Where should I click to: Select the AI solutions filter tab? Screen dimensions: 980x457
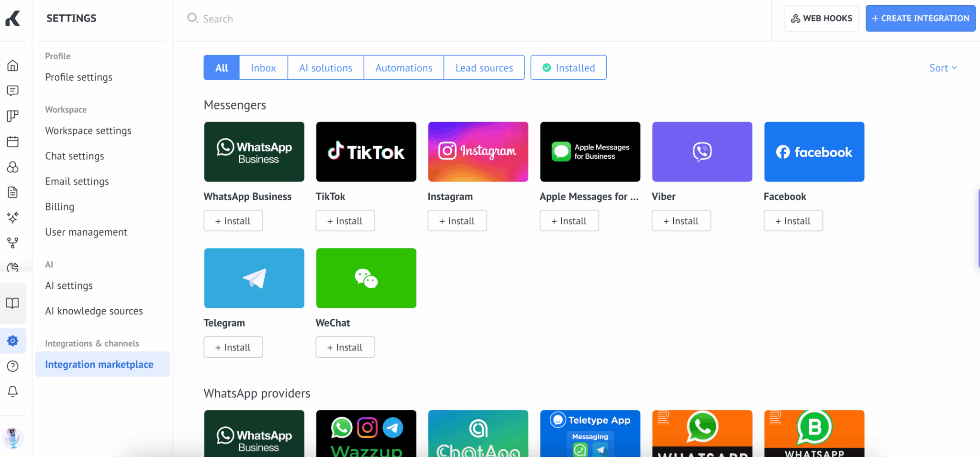tap(325, 67)
